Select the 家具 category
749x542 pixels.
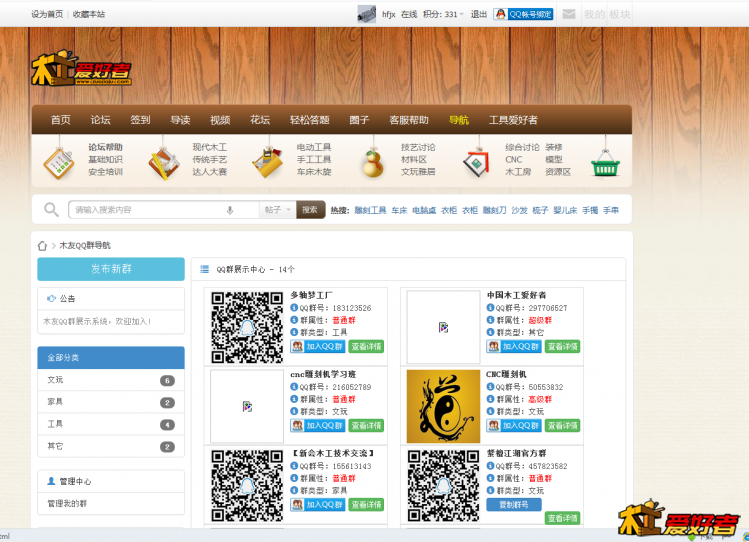(x=111, y=402)
